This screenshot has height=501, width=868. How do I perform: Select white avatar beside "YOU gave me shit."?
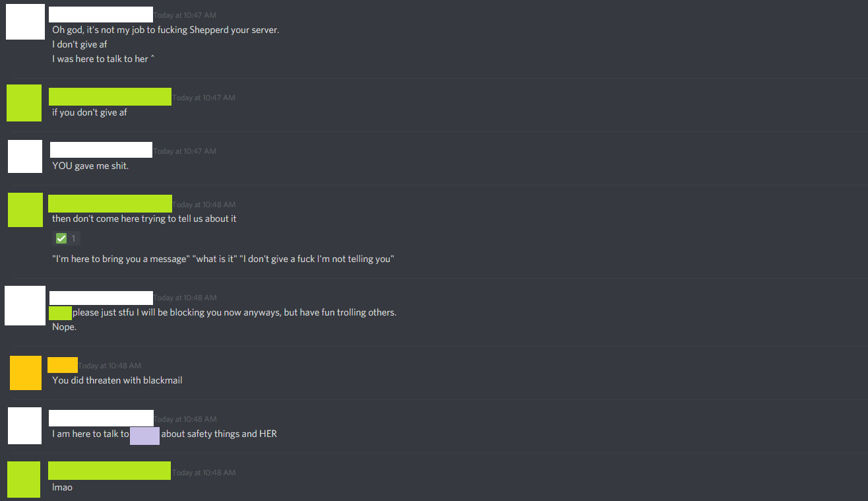pyautogui.click(x=25, y=156)
